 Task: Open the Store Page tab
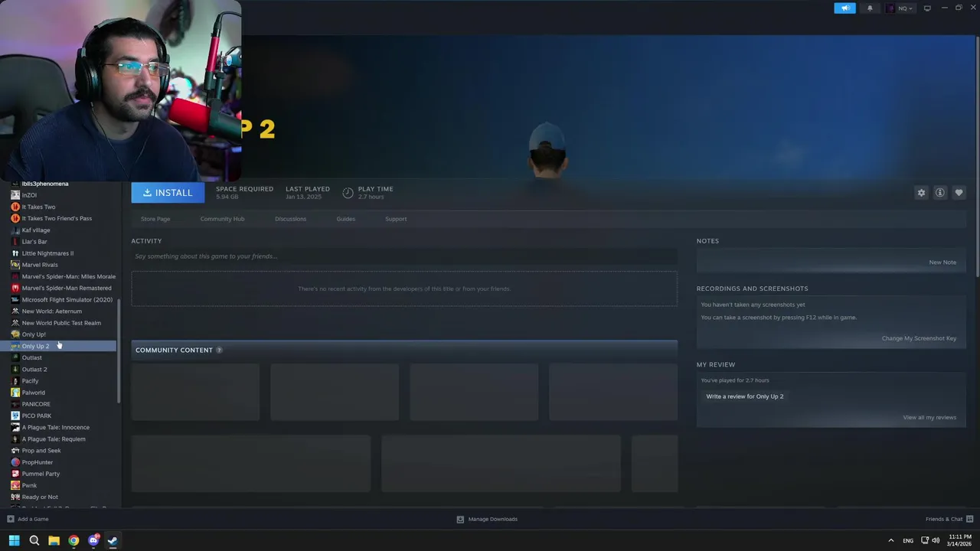click(x=155, y=219)
